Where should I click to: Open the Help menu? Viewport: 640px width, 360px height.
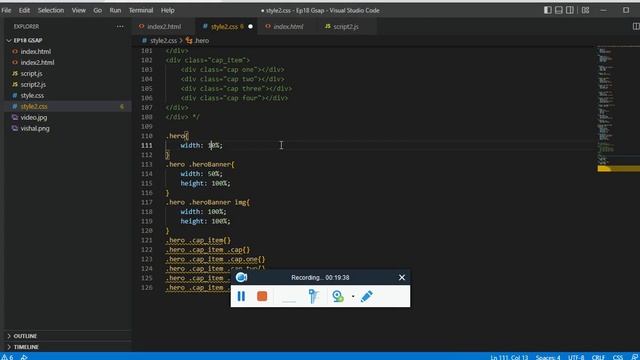pos(167,10)
